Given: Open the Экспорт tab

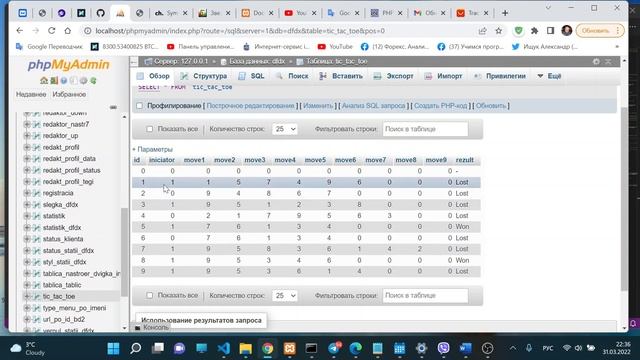Looking at the screenshot, I should point(393,76).
